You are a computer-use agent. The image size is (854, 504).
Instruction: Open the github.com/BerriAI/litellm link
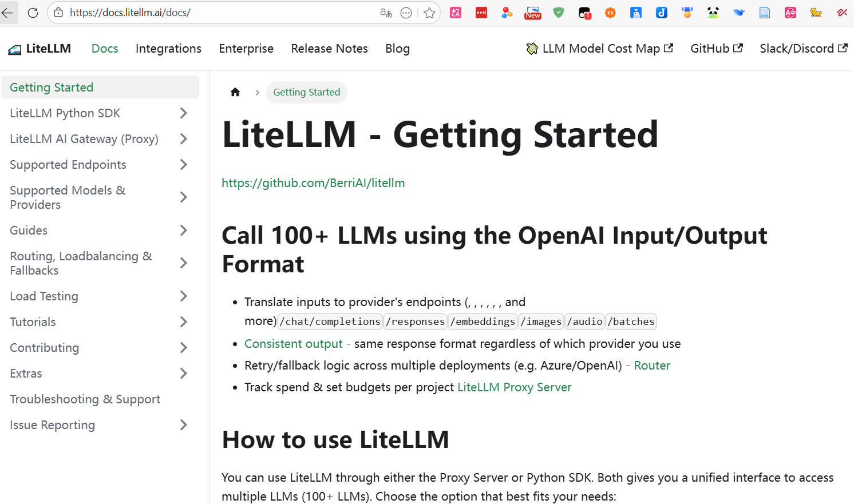(313, 183)
